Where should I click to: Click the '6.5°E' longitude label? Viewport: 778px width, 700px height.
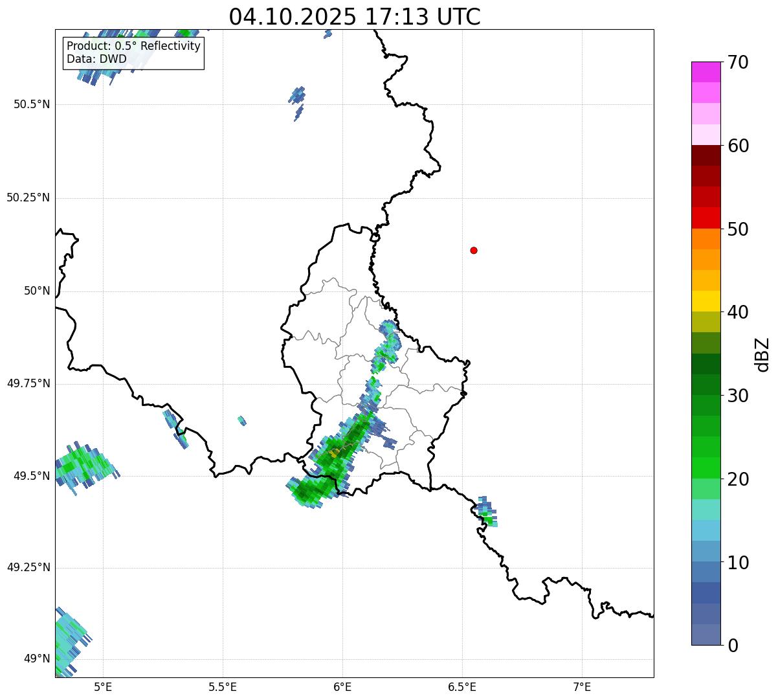pos(462,686)
